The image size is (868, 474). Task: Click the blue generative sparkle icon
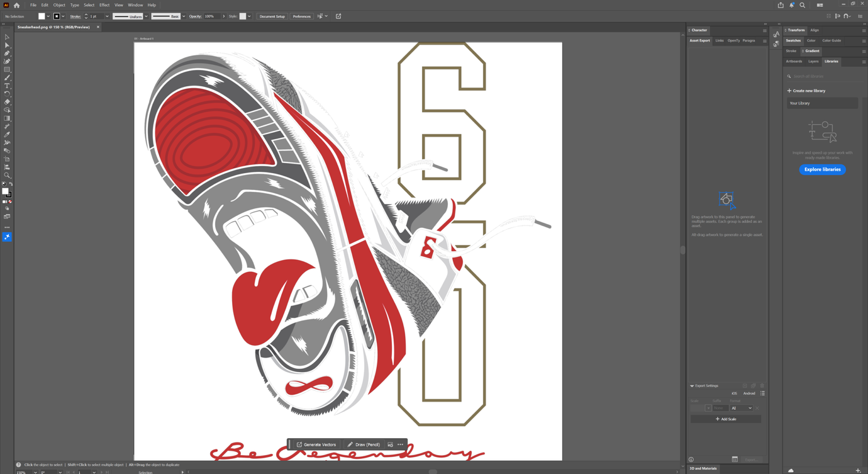(x=7, y=237)
